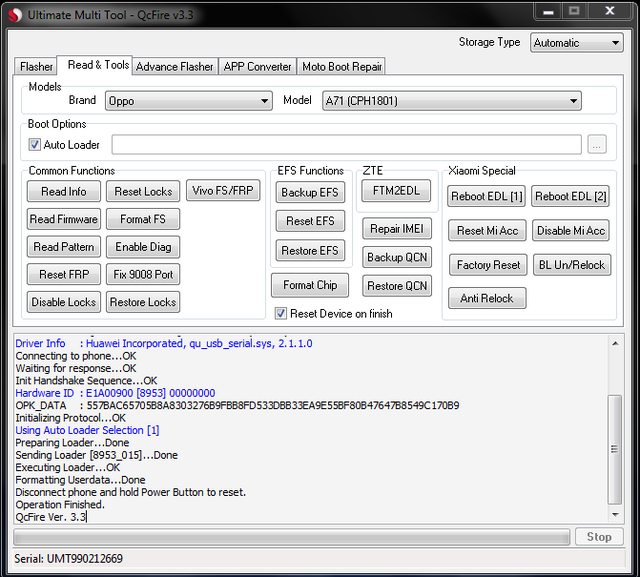The width and height of the screenshot is (640, 577).
Task: Click the Serial: UMT990212669 status text
Action: 68,558
